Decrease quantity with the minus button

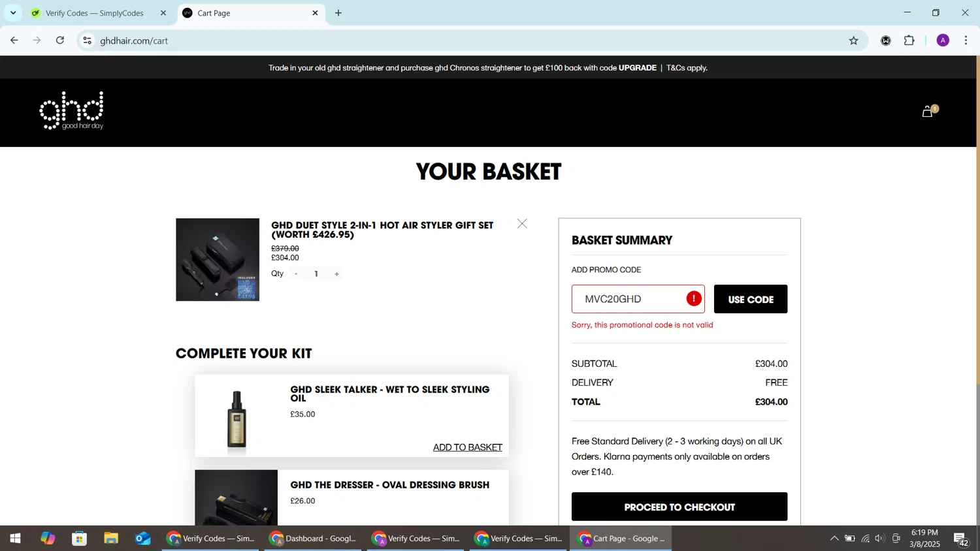[296, 274]
